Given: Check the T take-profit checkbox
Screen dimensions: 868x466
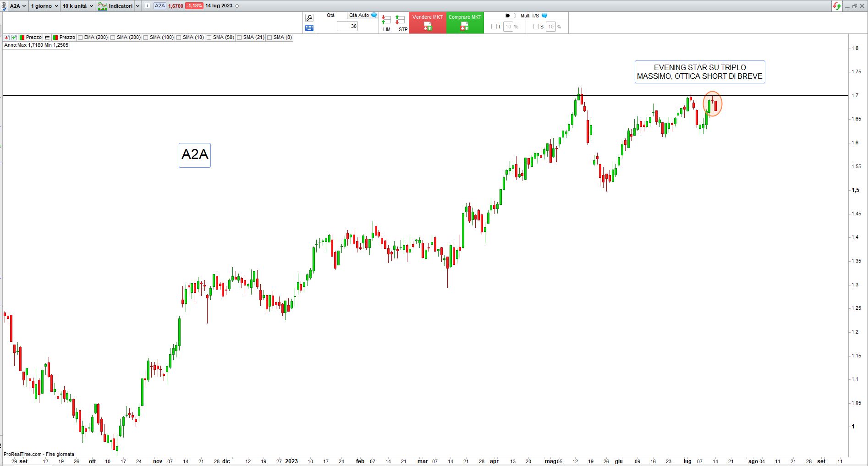Looking at the screenshot, I should pyautogui.click(x=494, y=27).
